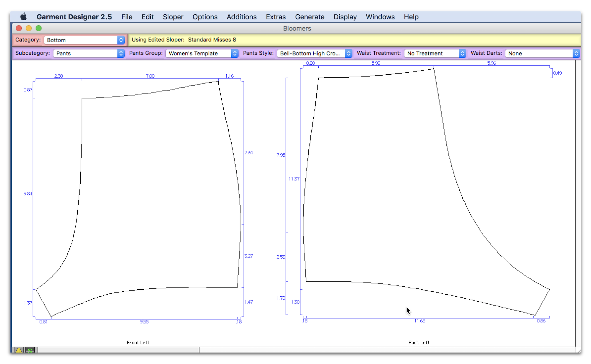
Task: Open the Generate menu
Action: (310, 17)
